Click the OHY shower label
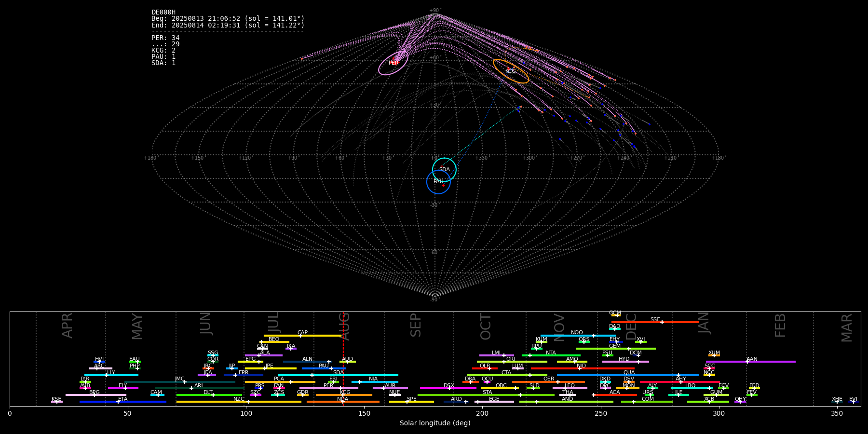The width and height of the screenshot is (868, 434). tap(740, 399)
